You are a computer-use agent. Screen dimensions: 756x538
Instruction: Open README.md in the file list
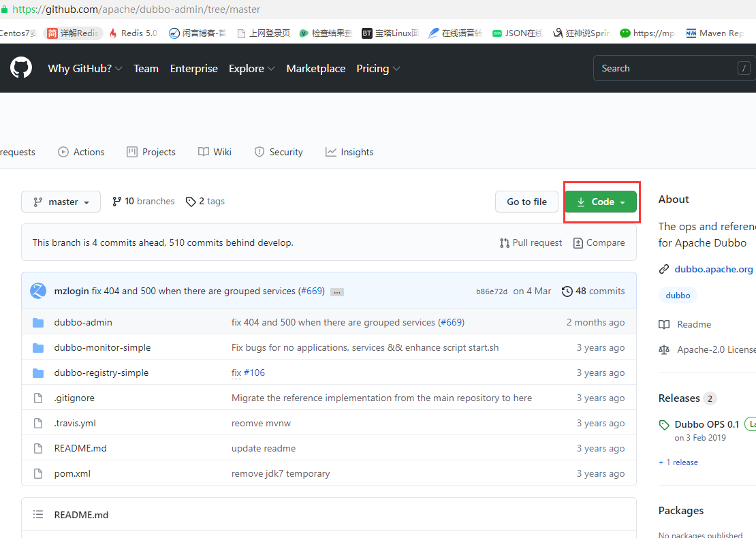click(80, 448)
